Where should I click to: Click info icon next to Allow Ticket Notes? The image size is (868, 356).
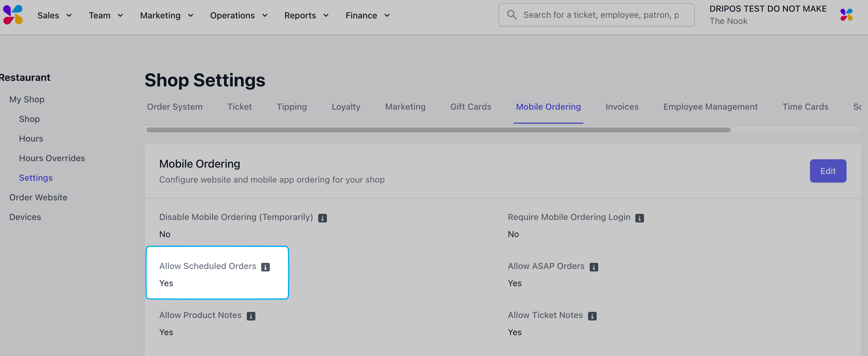coord(592,316)
